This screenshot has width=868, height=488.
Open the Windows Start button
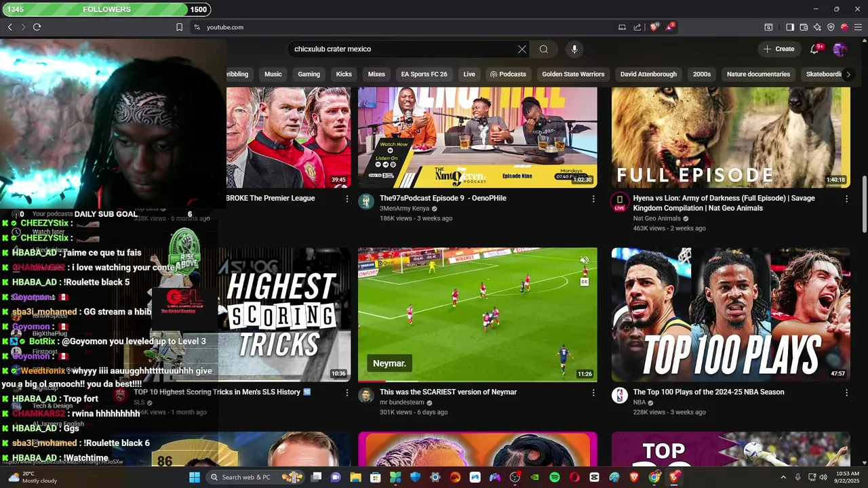pos(195,477)
